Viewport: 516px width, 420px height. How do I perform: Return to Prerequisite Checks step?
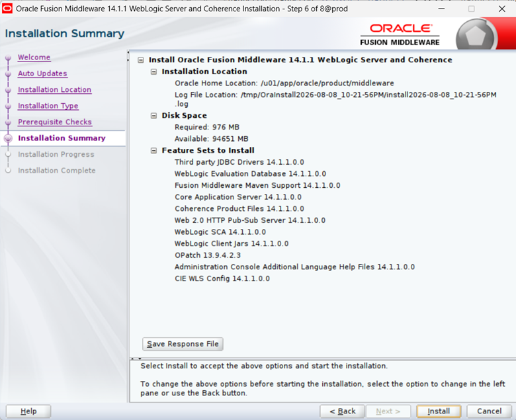tap(55, 122)
